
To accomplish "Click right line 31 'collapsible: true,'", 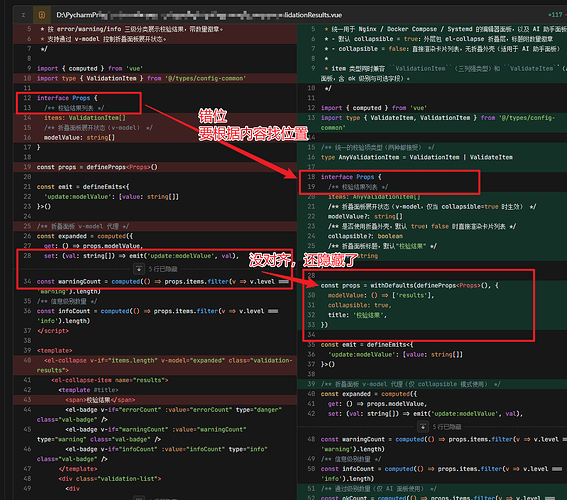I will (359, 305).
